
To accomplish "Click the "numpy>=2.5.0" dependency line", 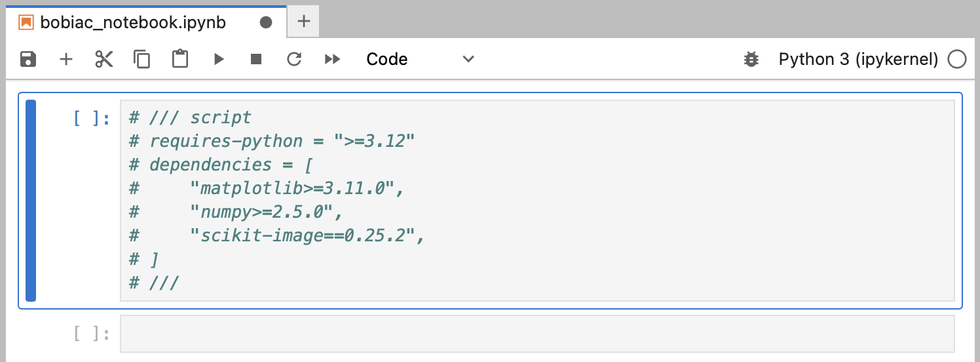I will (236, 212).
